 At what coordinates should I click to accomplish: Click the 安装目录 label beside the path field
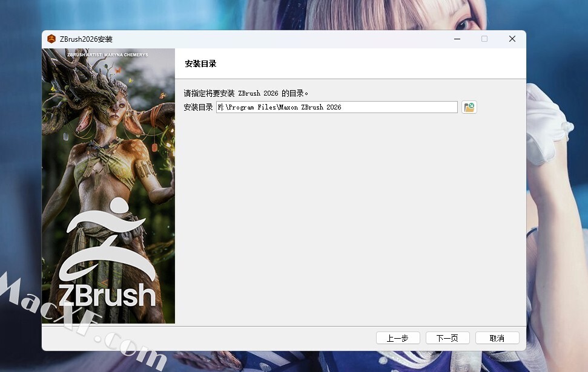[x=198, y=108]
